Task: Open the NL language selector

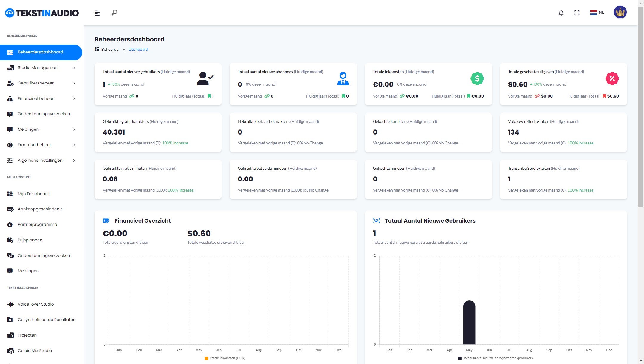Action: click(x=597, y=13)
